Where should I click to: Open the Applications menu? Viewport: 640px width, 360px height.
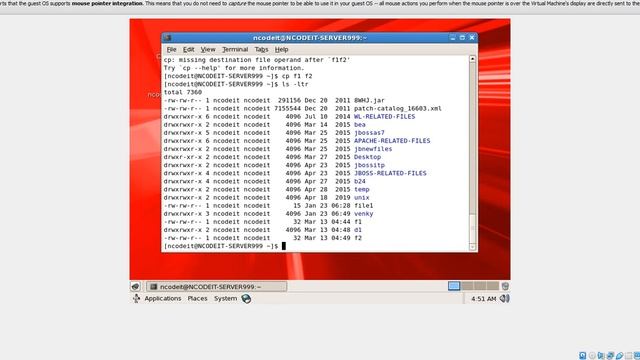click(162, 298)
